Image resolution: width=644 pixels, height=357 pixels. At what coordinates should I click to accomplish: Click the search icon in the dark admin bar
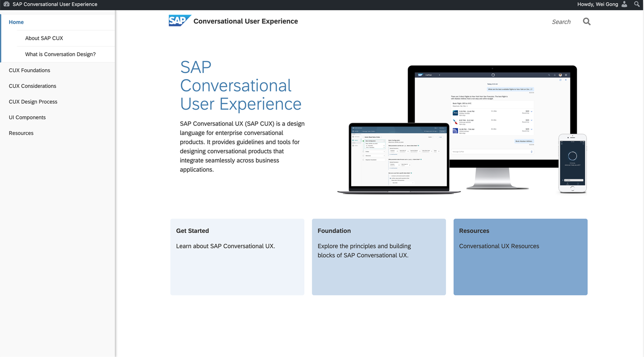click(x=636, y=4)
